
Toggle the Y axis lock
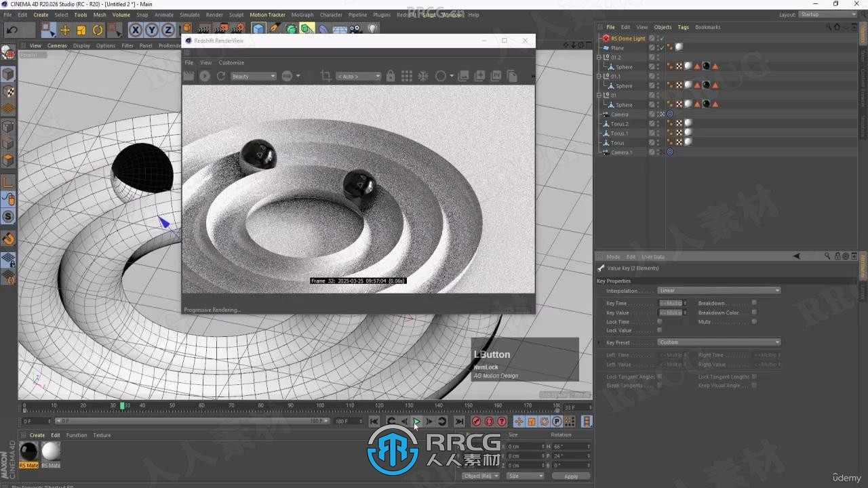coord(152,30)
